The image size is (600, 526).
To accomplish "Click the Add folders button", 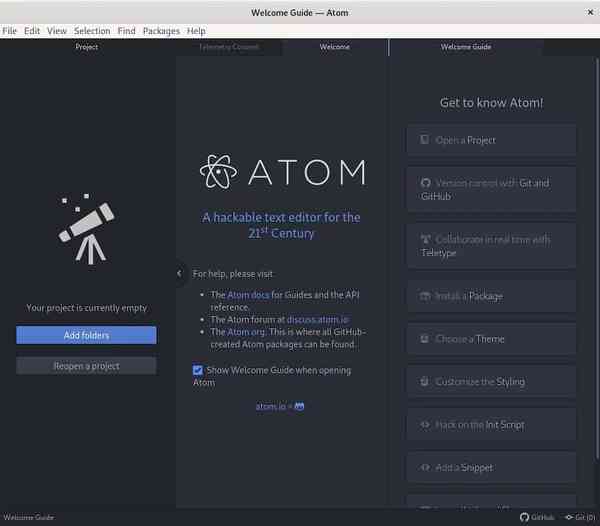I will [x=86, y=335].
